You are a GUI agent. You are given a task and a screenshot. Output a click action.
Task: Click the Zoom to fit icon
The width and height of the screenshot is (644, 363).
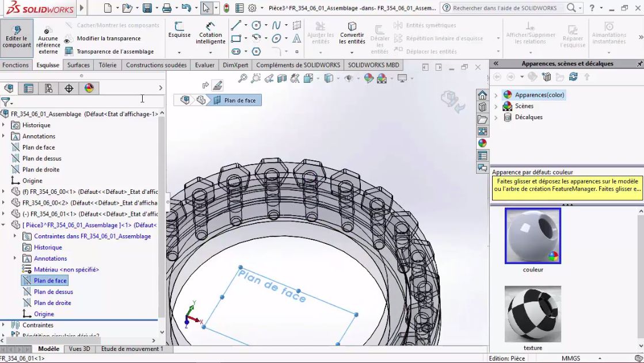coord(243,78)
